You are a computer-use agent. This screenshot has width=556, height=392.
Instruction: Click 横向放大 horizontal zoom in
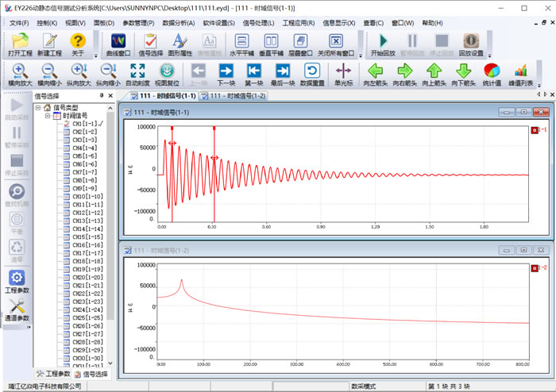click(21, 71)
